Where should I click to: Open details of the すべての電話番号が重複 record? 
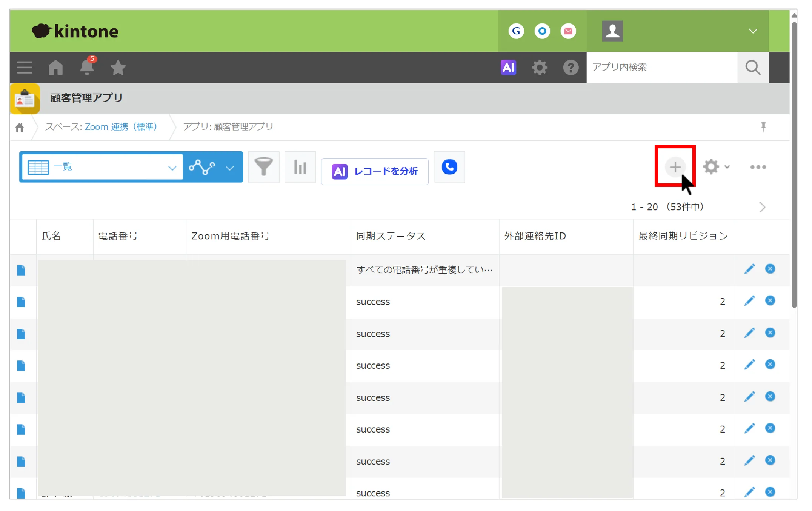click(21, 270)
